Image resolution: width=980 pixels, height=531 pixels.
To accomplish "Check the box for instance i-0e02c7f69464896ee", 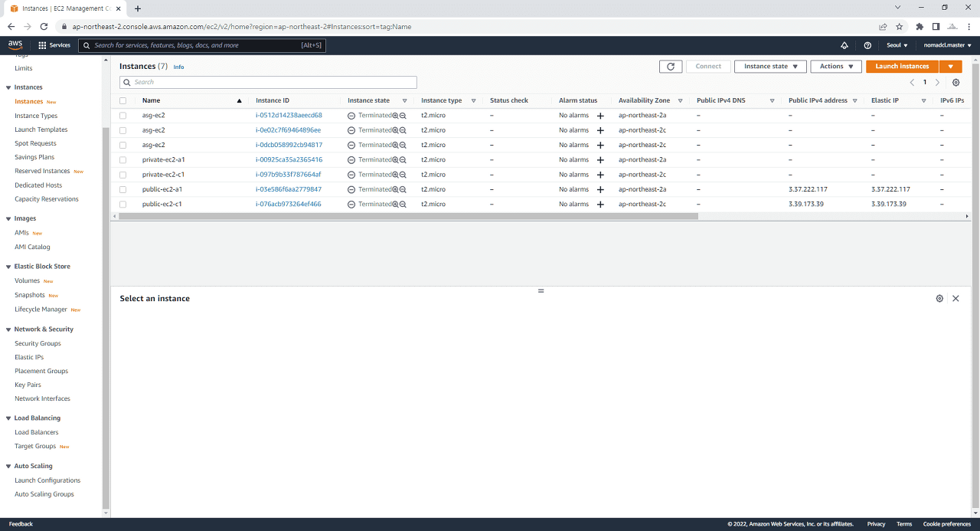I will point(122,130).
